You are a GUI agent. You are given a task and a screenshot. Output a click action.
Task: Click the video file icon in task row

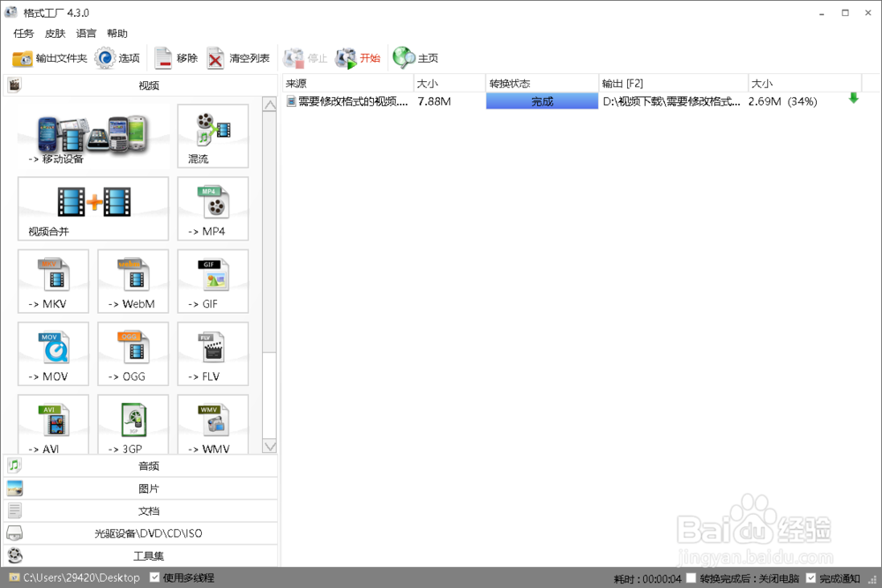tap(291, 101)
